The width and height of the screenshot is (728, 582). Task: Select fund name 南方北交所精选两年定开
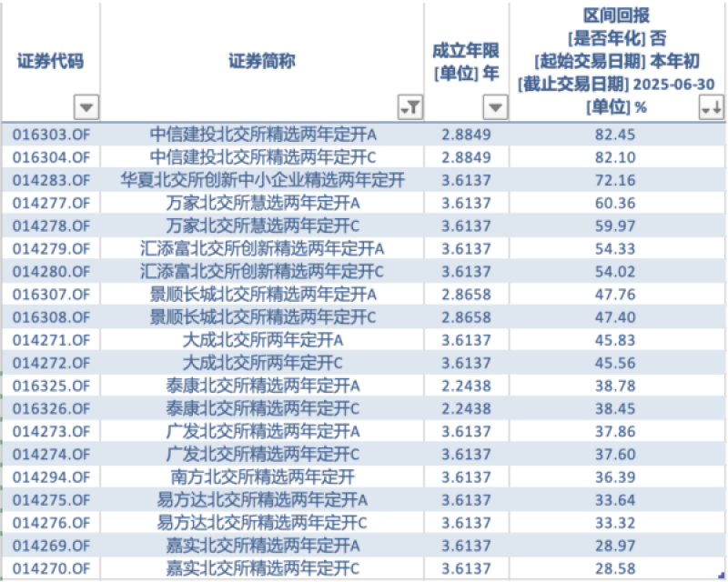click(263, 477)
